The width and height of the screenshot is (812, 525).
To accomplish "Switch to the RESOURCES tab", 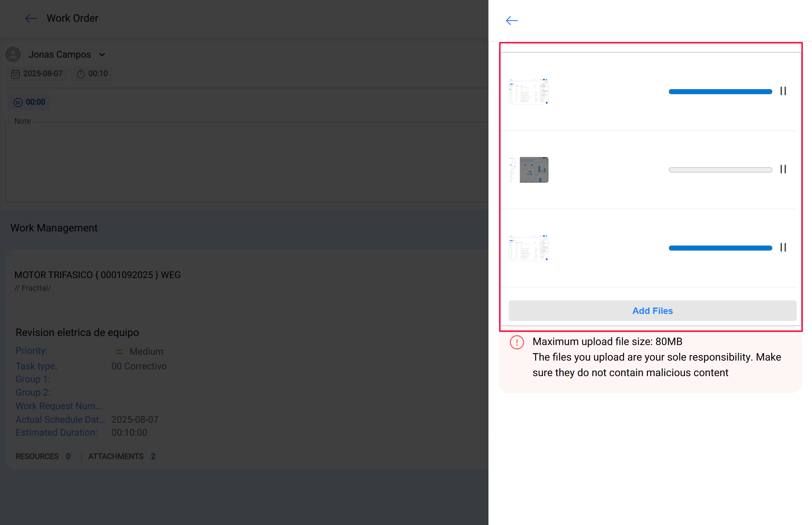I will (x=37, y=456).
